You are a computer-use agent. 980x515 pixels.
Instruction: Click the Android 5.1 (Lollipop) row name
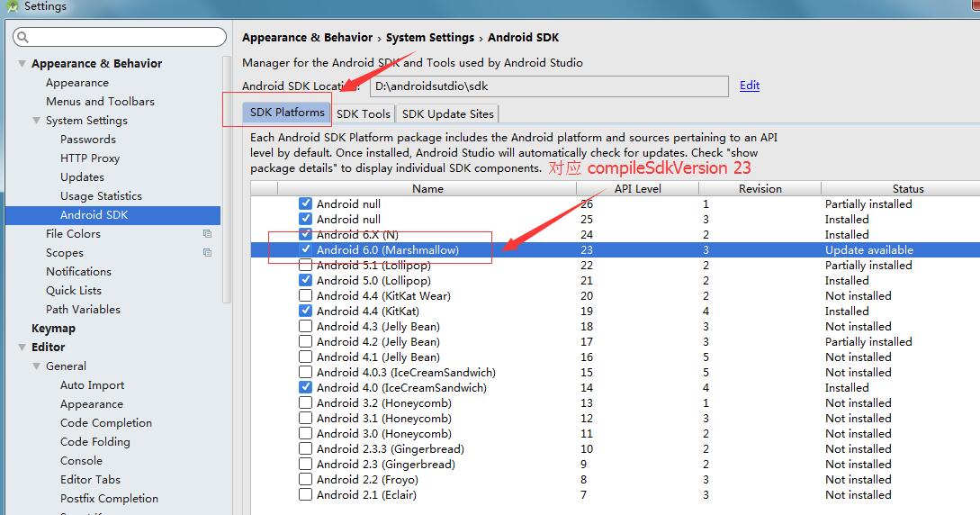(373, 265)
